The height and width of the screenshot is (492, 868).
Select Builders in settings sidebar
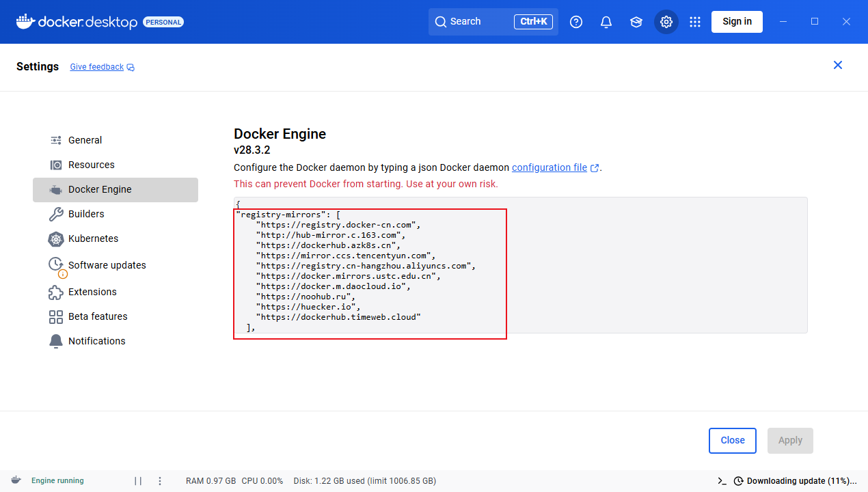coord(116,214)
